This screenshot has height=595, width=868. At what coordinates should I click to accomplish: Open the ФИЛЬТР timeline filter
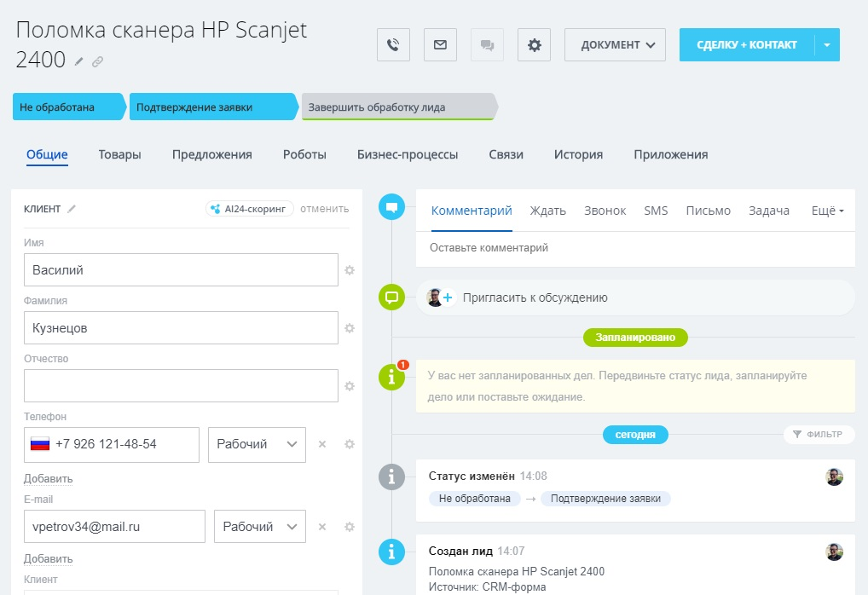[819, 435]
